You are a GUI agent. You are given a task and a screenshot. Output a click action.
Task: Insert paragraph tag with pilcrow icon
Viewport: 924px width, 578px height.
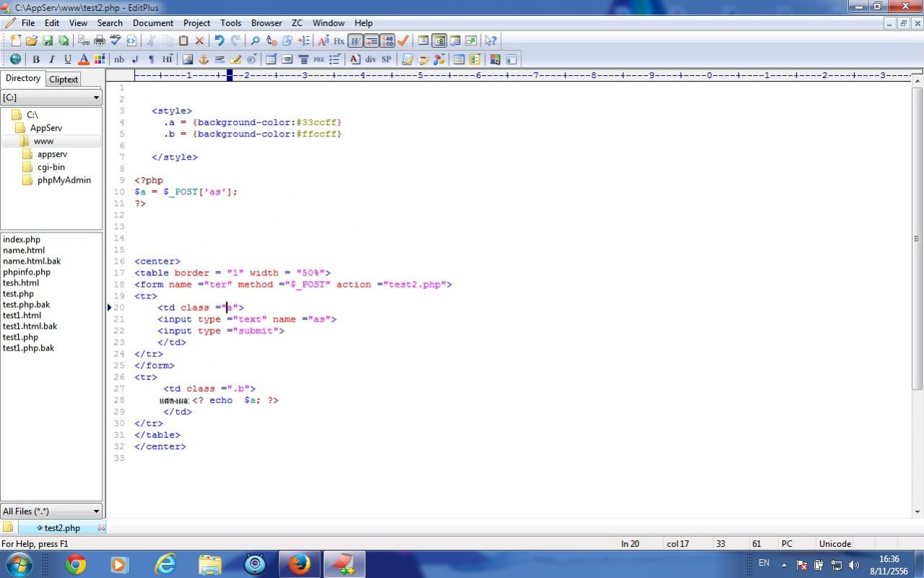click(151, 59)
